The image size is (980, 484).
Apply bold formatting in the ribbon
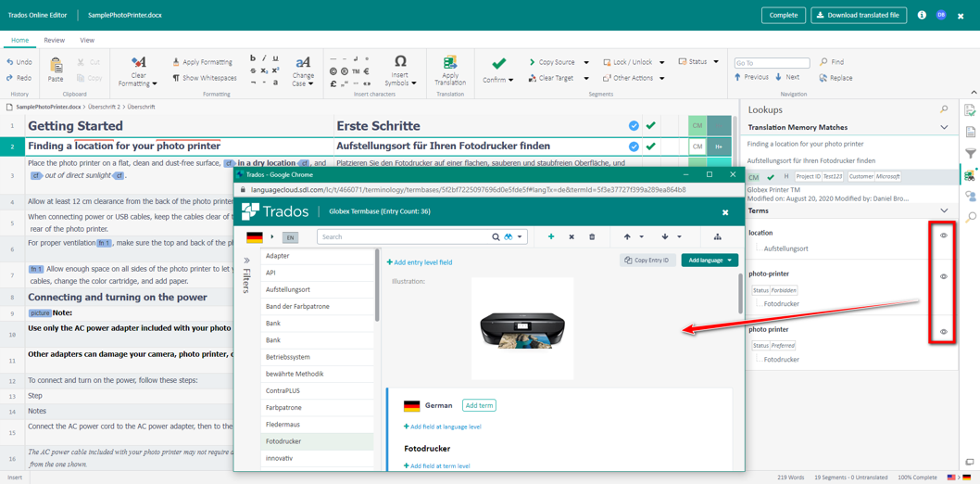click(253, 57)
